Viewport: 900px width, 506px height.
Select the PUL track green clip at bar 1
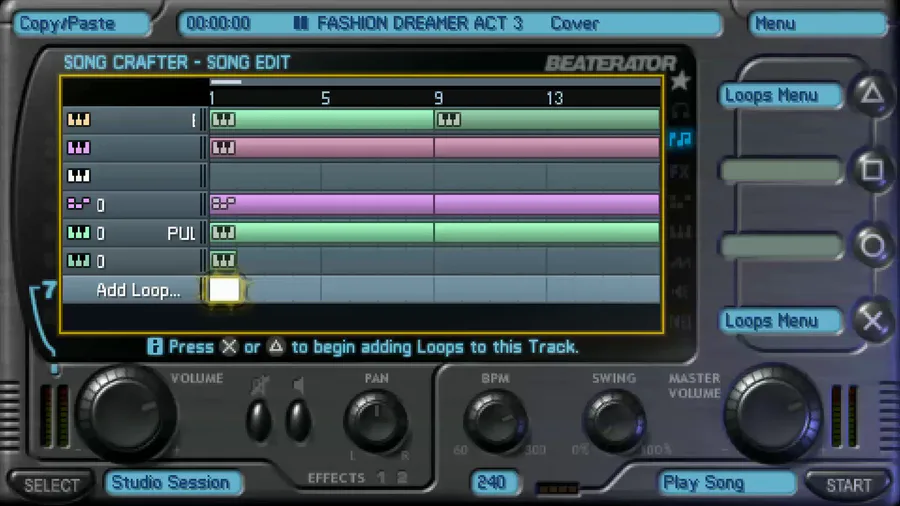(x=322, y=232)
